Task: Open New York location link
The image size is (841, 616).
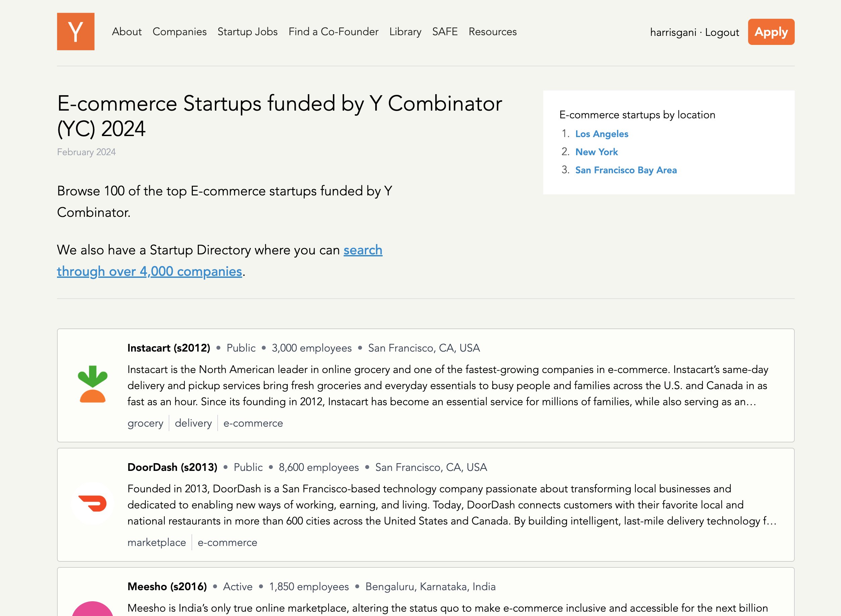Action: 596,152
